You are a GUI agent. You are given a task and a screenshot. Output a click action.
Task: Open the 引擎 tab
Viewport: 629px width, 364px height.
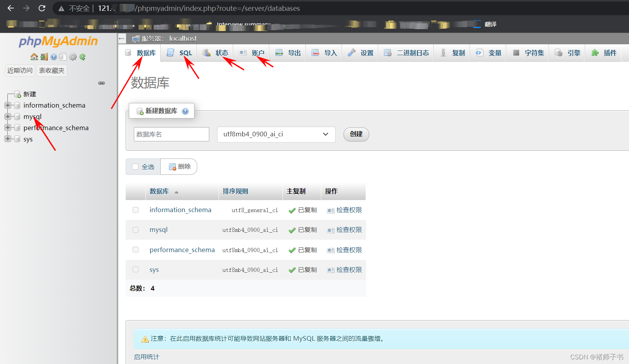568,53
